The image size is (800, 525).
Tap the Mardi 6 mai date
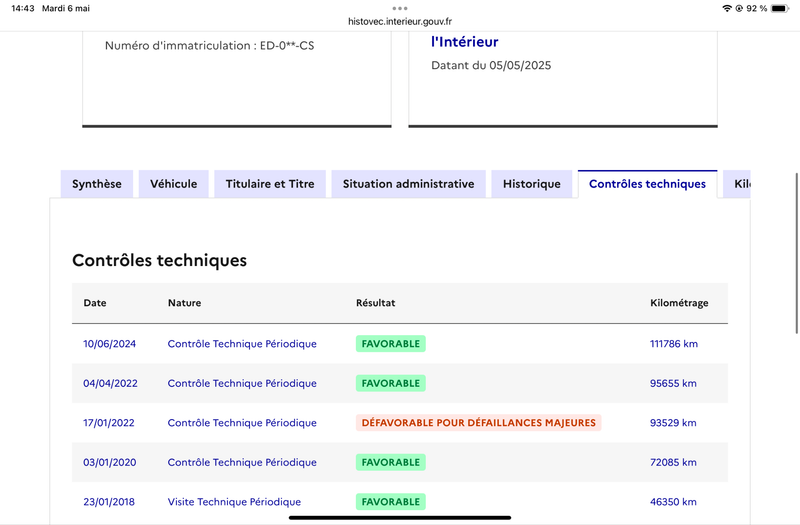pyautogui.click(x=66, y=8)
